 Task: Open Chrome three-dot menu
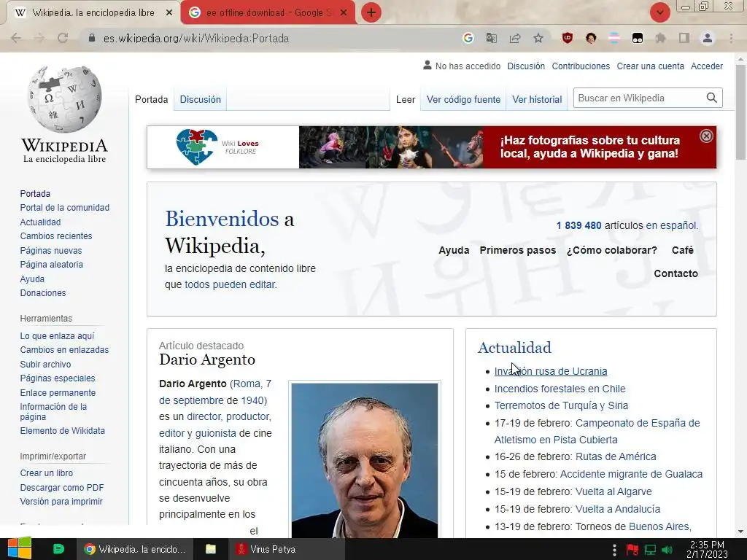(x=731, y=38)
